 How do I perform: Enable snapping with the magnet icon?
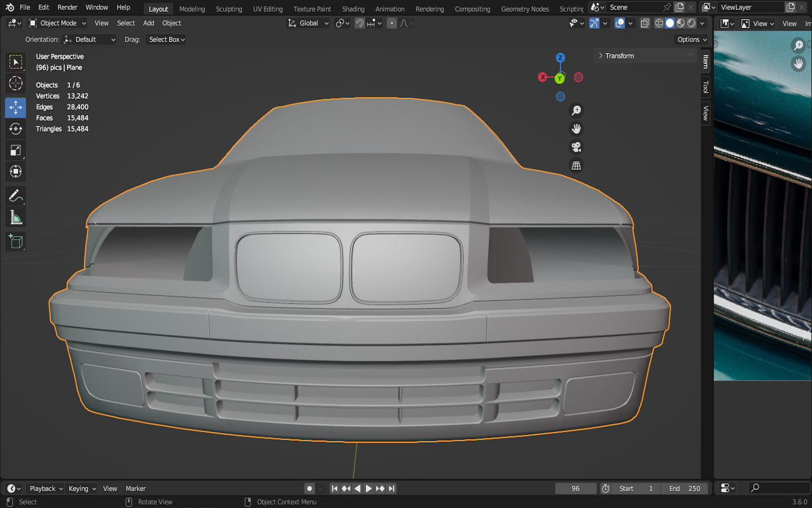pyautogui.click(x=359, y=23)
